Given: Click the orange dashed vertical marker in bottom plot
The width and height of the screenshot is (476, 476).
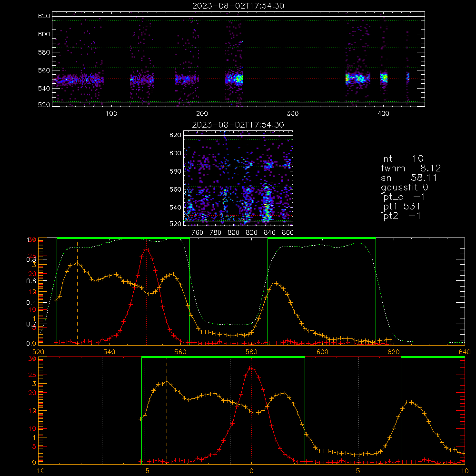Looking at the screenshot, I should pyautogui.click(x=167, y=410).
